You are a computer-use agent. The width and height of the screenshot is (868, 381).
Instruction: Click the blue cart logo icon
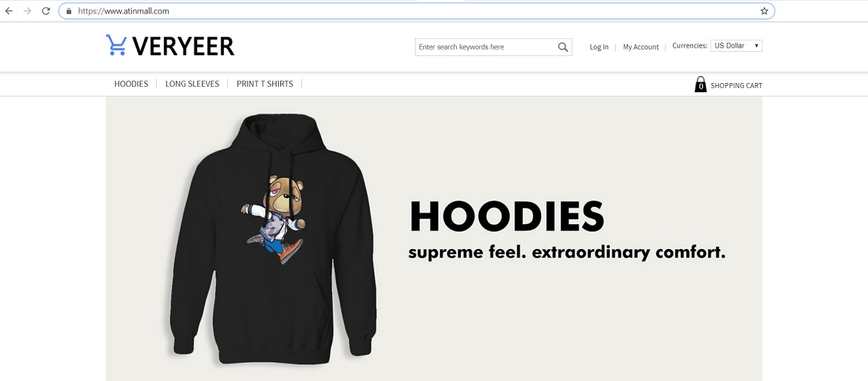pyautogui.click(x=116, y=45)
